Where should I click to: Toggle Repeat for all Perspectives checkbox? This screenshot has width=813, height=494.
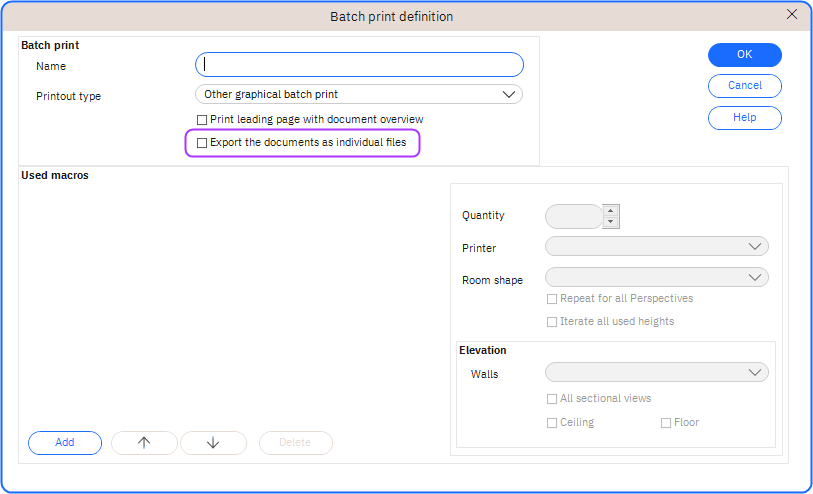point(552,298)
